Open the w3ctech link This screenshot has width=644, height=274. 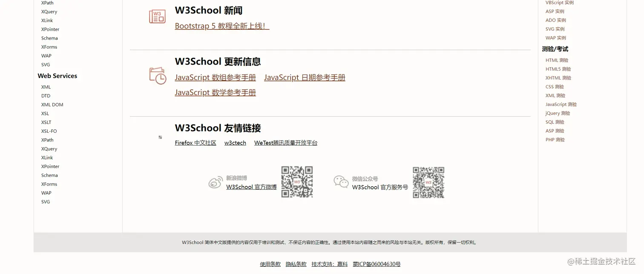pyautogui.click(x=235, y=143)
